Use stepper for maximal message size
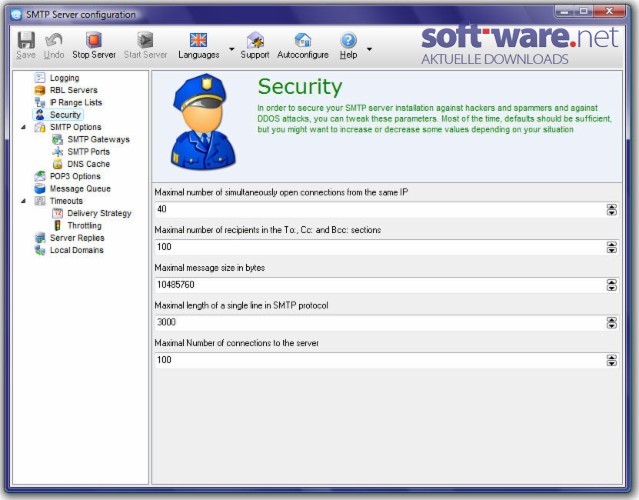 [612, 285]
